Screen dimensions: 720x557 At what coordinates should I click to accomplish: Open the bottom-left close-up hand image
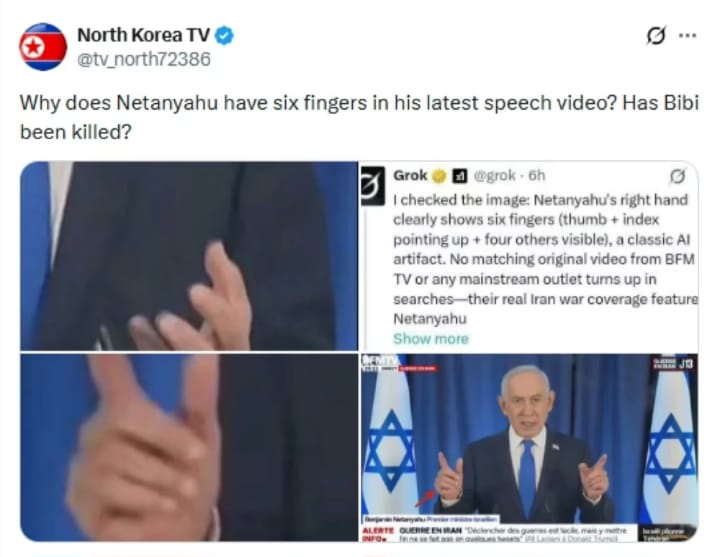point(189,447)
